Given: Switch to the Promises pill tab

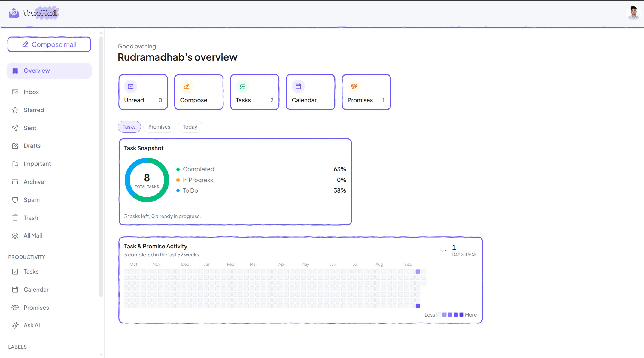Looking at the screenshot, I should point(159,127).
